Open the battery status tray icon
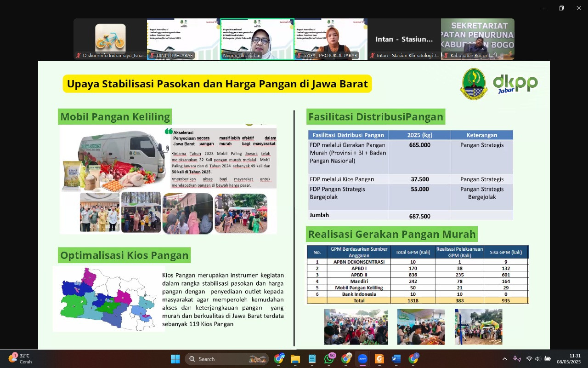 click(548, 359)
